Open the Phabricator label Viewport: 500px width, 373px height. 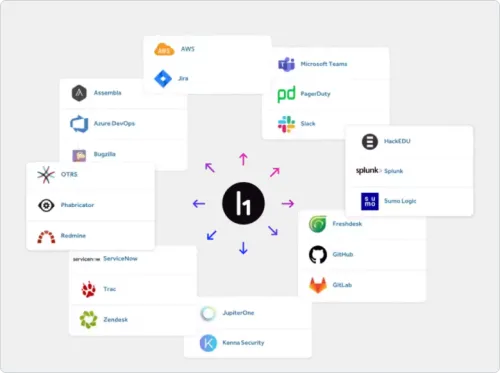tap(77, 205)
